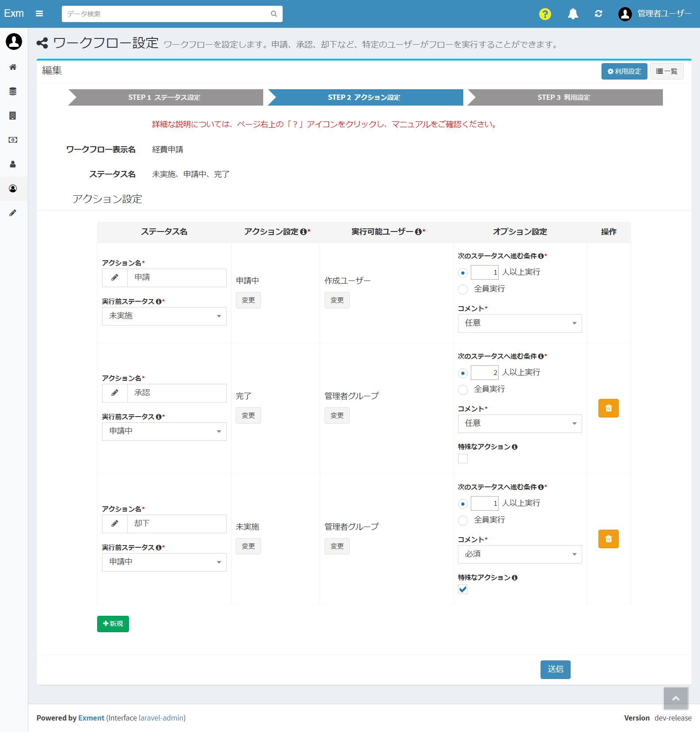Check 特殊なアクション checkbox for 承認 action
This screenshot has width=700, height=732.
pos(463,459)
